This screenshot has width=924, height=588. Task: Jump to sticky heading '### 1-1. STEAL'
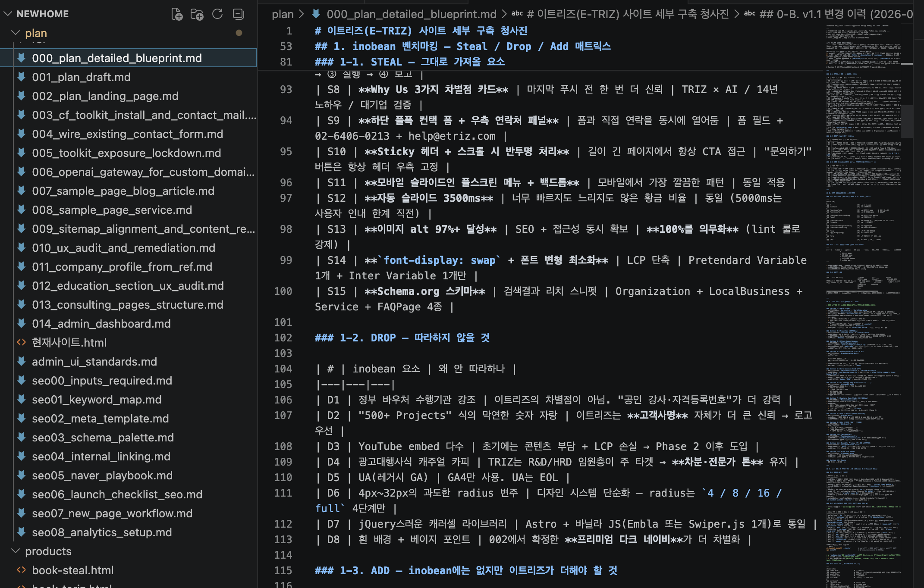point(409,62)
